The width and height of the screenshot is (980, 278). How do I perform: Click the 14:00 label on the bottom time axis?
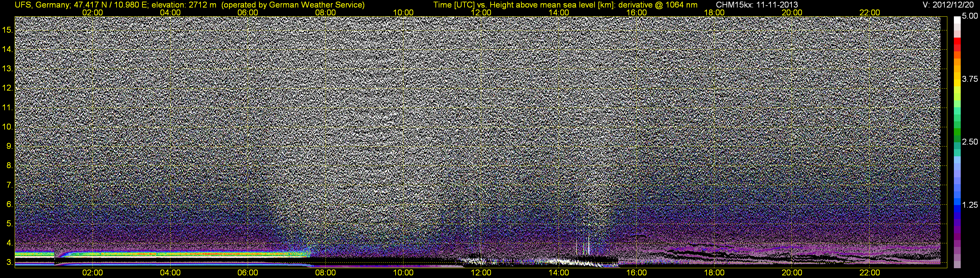[559, 273]
